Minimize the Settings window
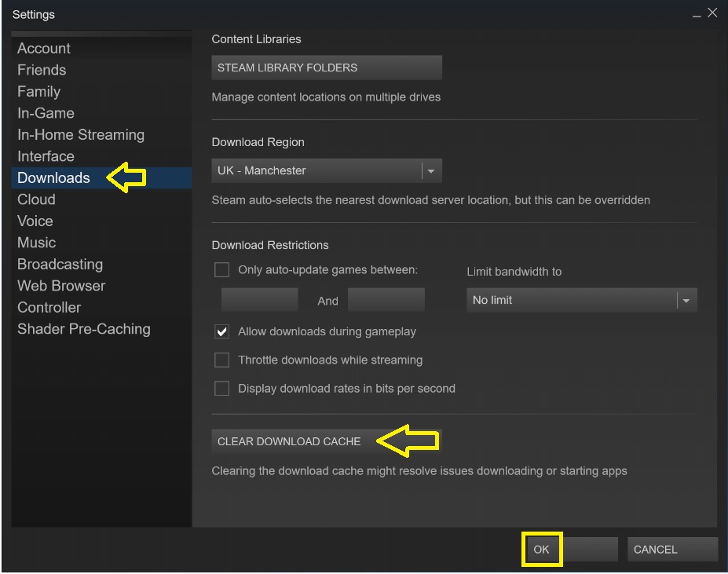728x574 pixels. pyautogui.click(x=697, y=14)
